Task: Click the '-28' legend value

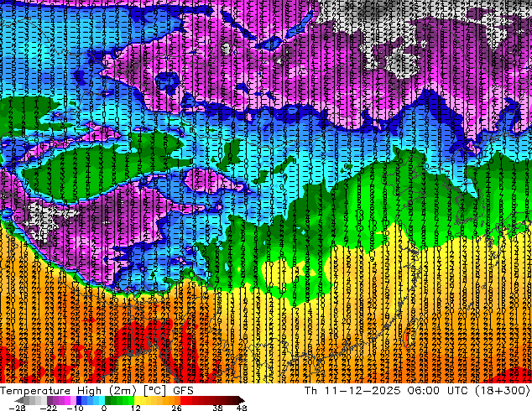Action: point(18,408)
